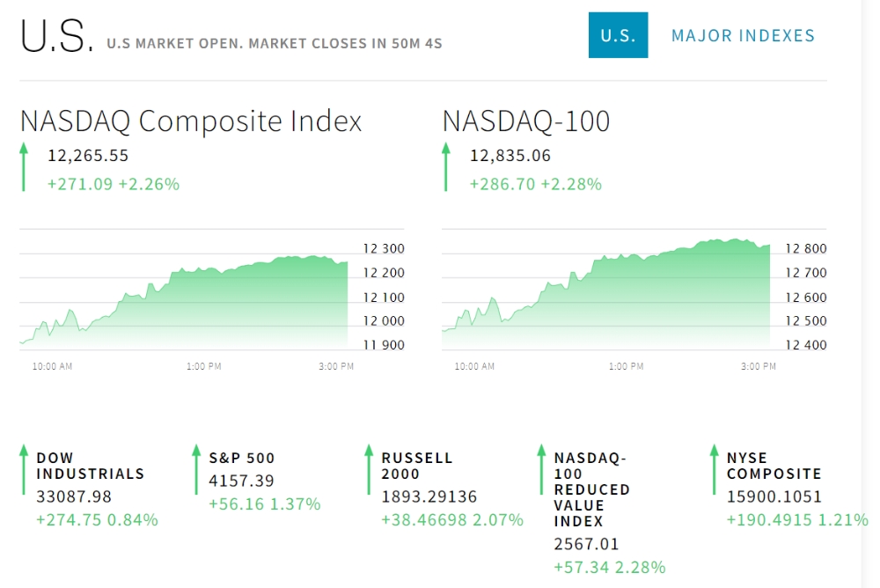Image resolution: width=880 pixels, height=588 pixels.
Task: Click the up arrow beside NASDAQ-100 Reduced Value Index
Action: pyautogui.click(x=541, y=469)
